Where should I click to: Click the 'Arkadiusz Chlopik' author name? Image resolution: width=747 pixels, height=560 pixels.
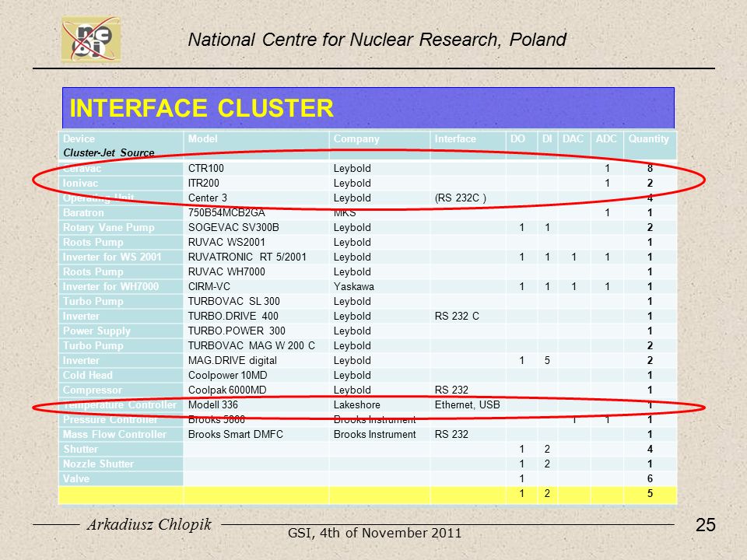tap(149, 525)
